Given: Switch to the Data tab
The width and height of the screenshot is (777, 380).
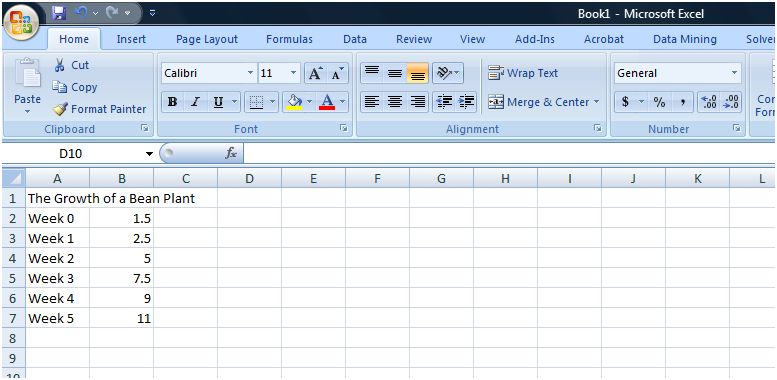Looking at the screenshot, I should pyautogui.click(x=355, y=39).
